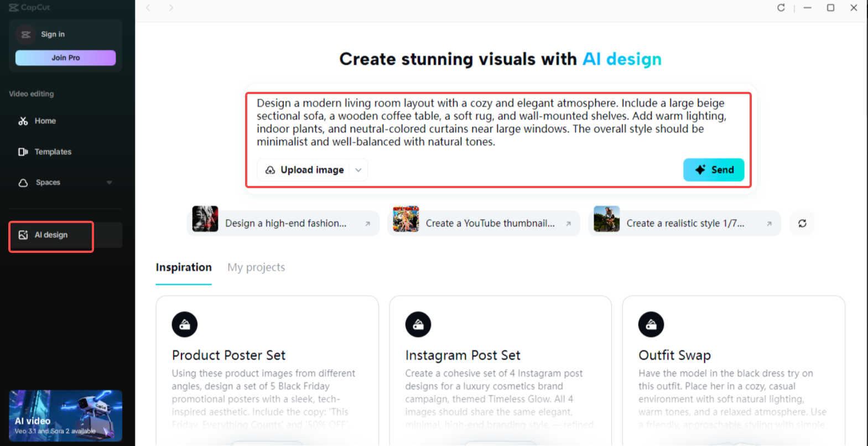This screenshot has width=868, height=446.
Task: Click the Product Poster Set card icon
Action: pyautogui.click(x=185, y=324)
